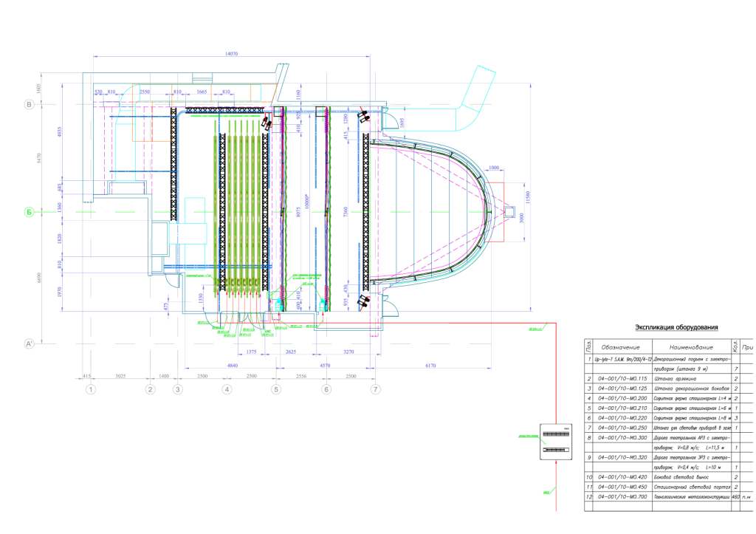Click cell '04-001/10-МО.200'
The image size is (756, 534).
click(622, 398)
